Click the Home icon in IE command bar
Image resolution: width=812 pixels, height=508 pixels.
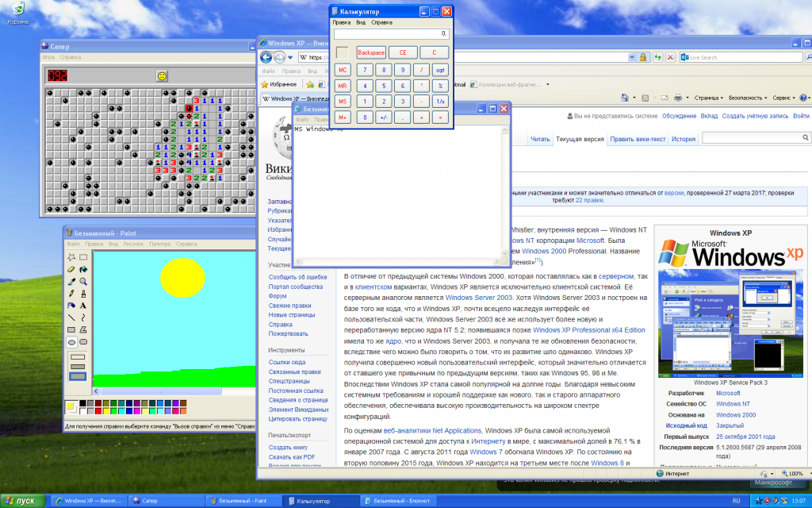(x=624, y=98)
